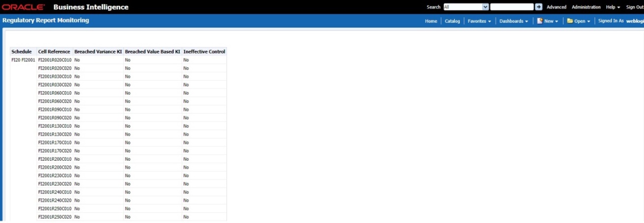Select cell reference FI2001R030C020
644x223 pixels.
coord(55,85)
